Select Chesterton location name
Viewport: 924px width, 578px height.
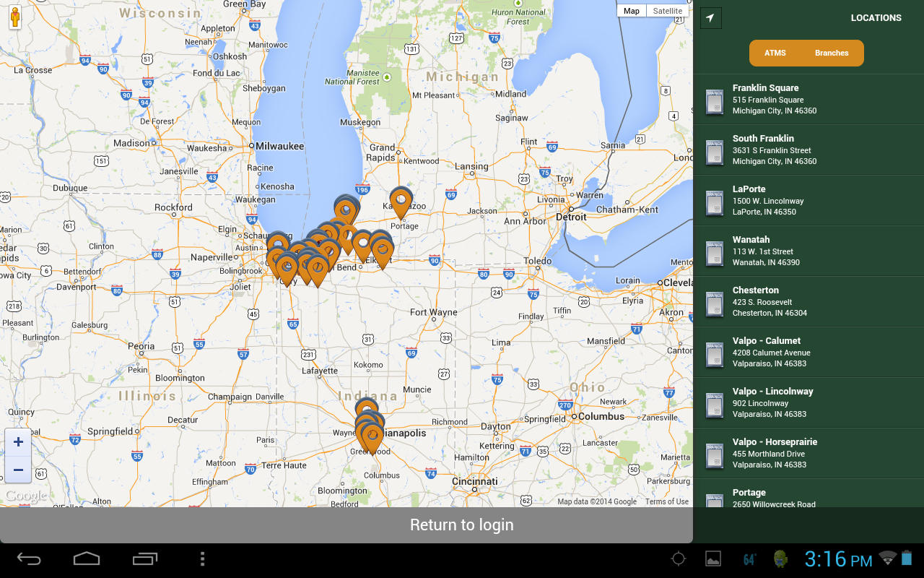pyautogui.click(x=756, y=290)
